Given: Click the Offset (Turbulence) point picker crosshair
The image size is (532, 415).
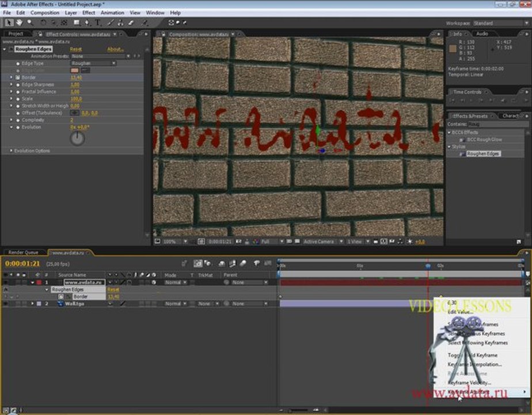Looking at the screenshot, I should 75,113.
